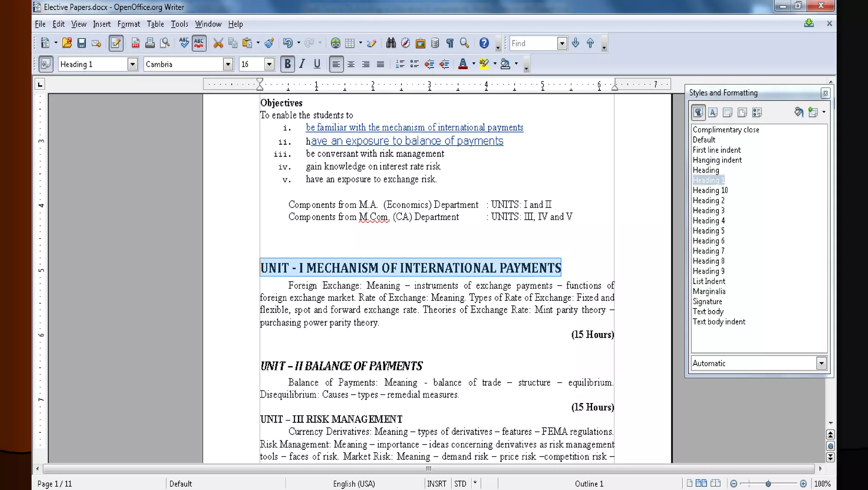This screenshot has height=490, width=868.
Task: Toggle AutoSpellcheck ABC underline button
Action: [199, 43]
